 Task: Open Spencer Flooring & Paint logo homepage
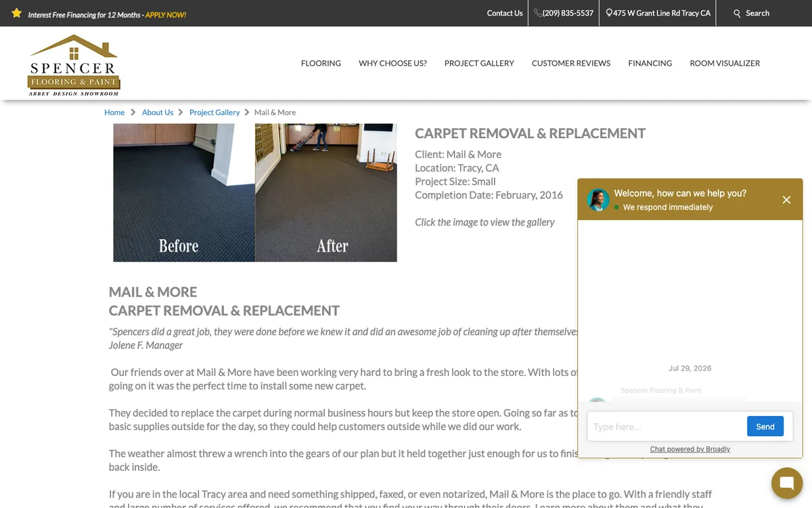[74, 65]
